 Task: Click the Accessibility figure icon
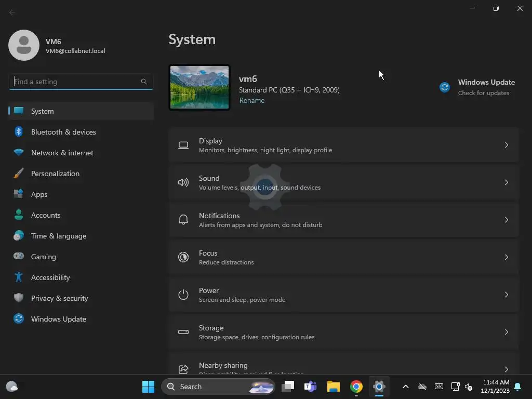coord(19,277)
